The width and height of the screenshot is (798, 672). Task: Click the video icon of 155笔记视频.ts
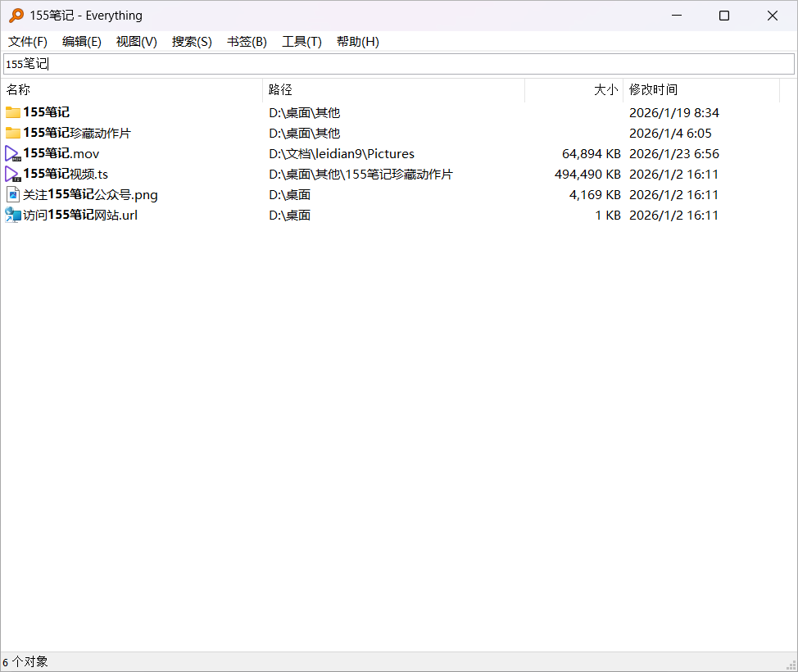click(x=13, y=174)
